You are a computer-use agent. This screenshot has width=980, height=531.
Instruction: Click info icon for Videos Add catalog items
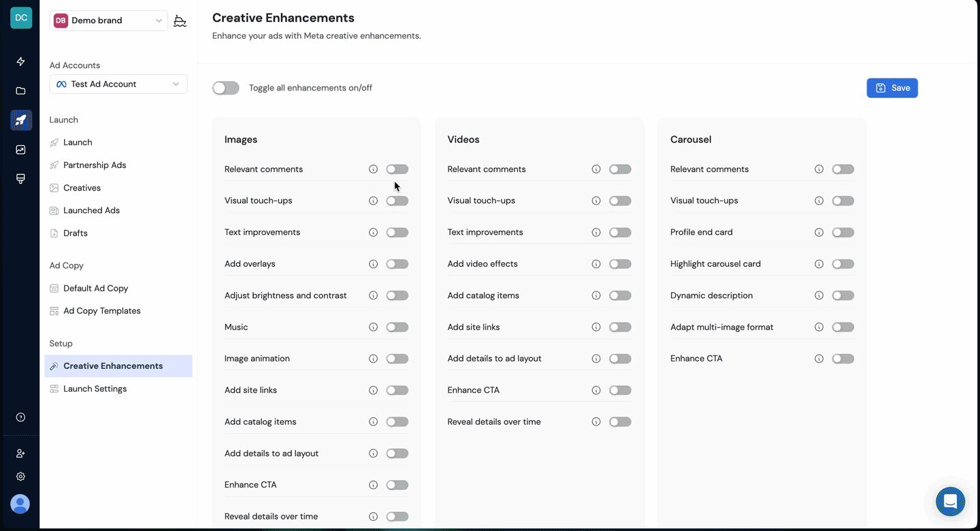click(x=596, y=295)
